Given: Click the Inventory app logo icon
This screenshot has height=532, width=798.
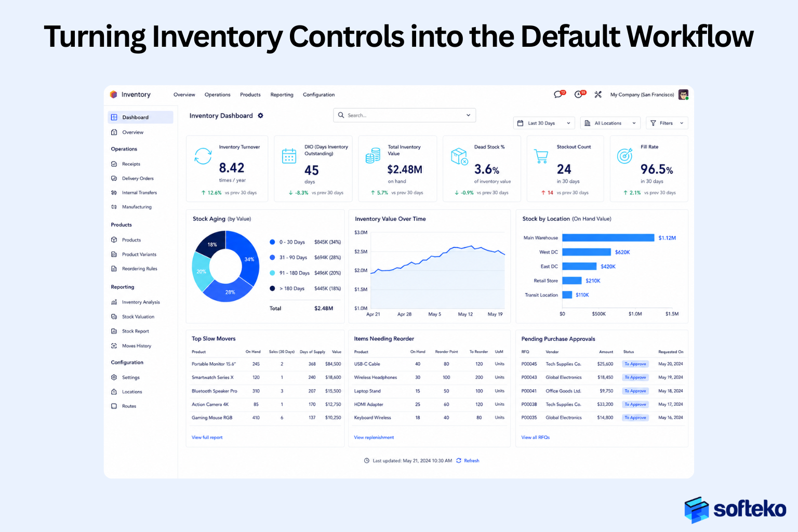Looking at the screenshot, I should click(114, 95).
